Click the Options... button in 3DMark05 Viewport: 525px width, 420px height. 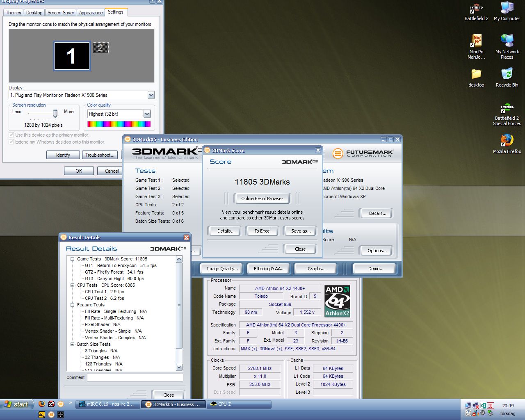point(377,251)
